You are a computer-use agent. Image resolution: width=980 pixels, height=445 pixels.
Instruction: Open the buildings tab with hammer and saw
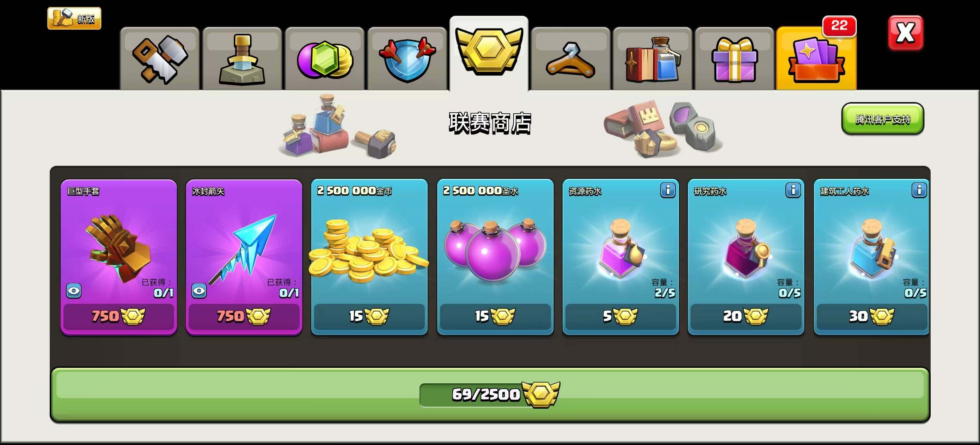(x=160, y=59)
